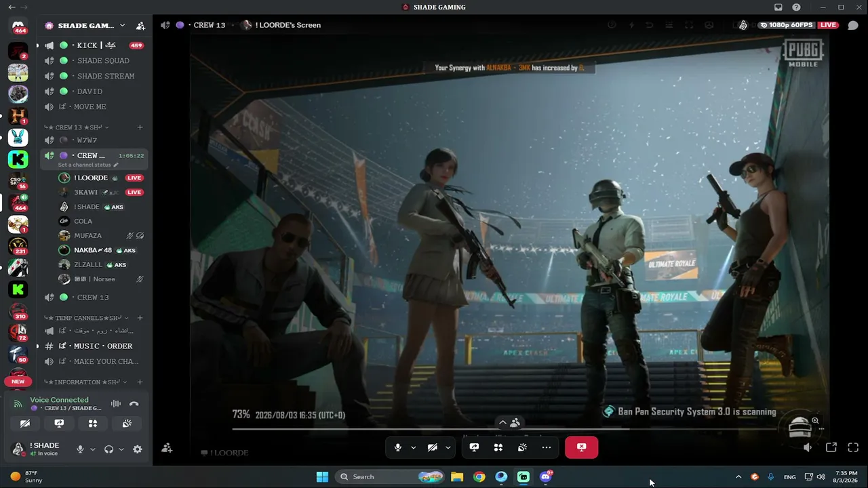Open more options in call controls

[x=547, y=447]
